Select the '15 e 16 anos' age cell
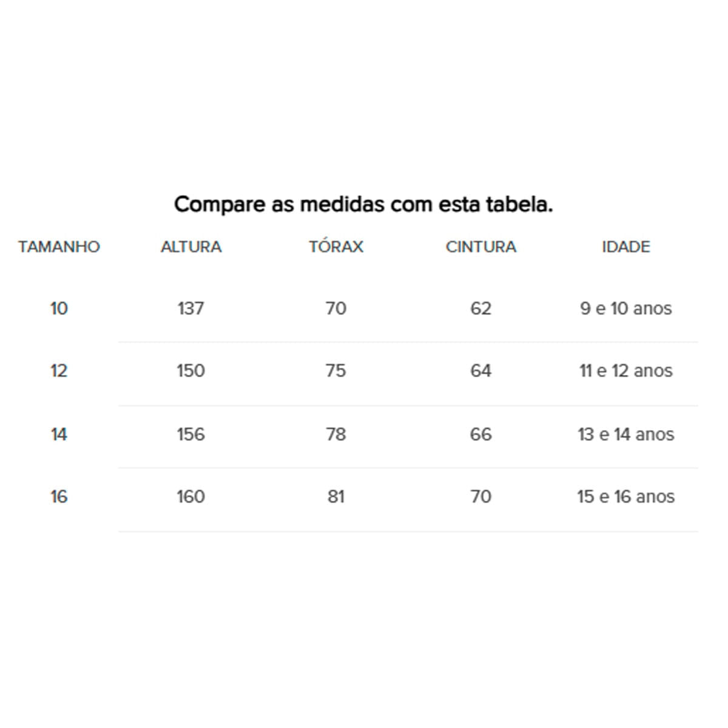This screenshot has width=728, height=728. pos(625,497)
